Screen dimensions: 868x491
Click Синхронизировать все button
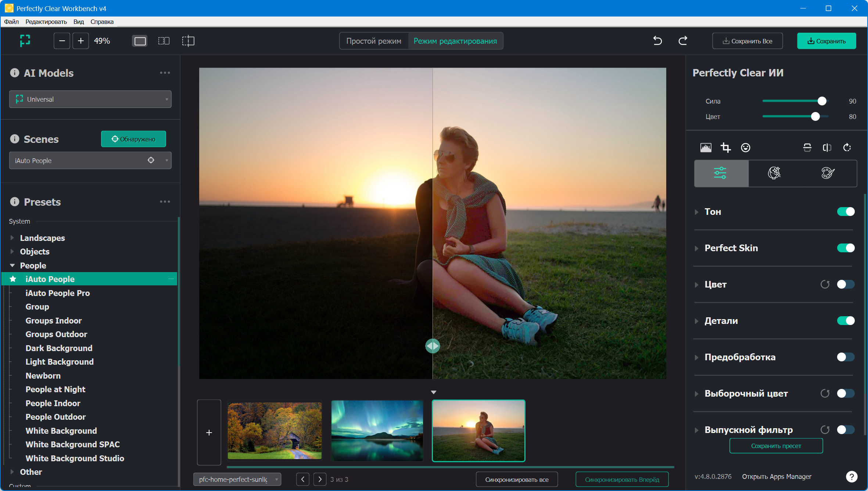(x=516, y=480)
